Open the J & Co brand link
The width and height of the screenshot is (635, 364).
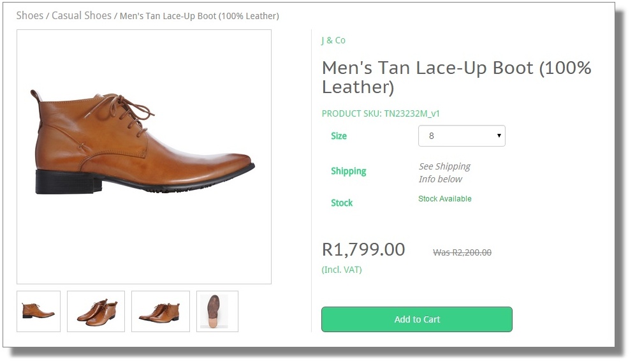(333, 40)
